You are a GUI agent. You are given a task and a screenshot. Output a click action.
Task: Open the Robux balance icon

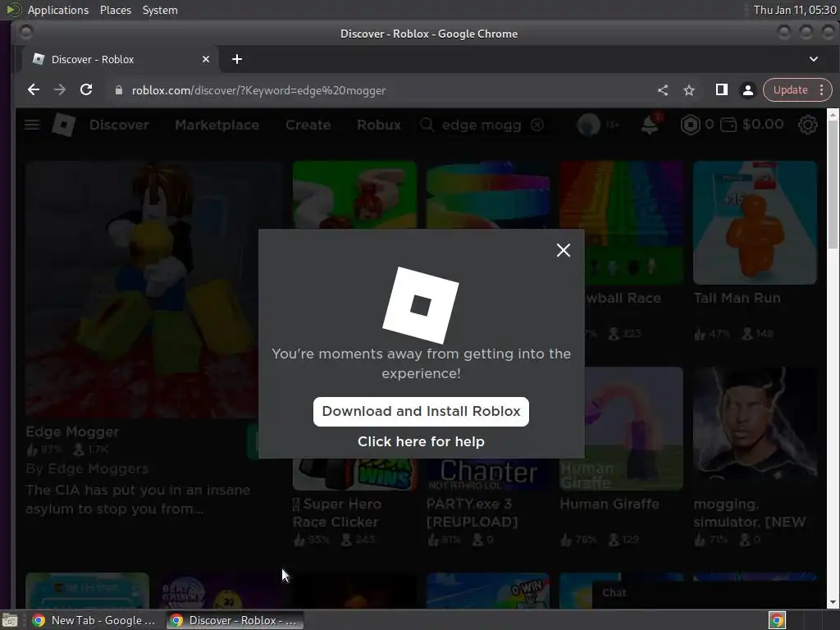coord(690,125)
